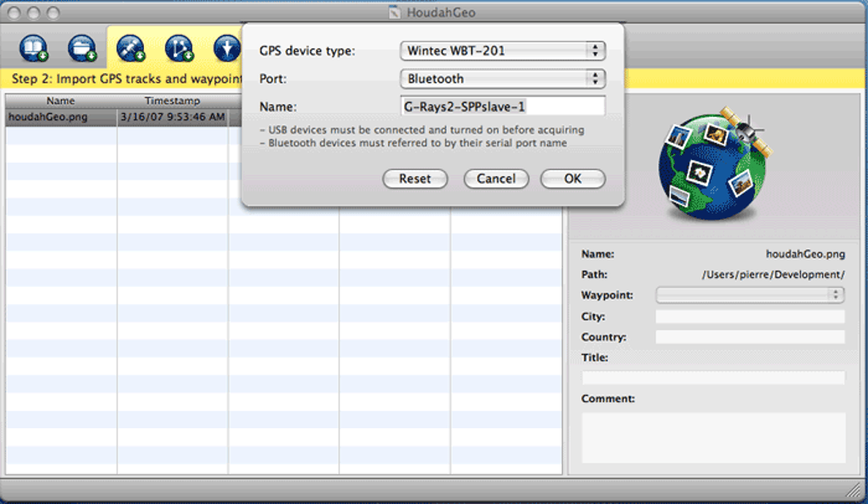Click the Title text field
868x504 pixels.
[x=714, y=378]
